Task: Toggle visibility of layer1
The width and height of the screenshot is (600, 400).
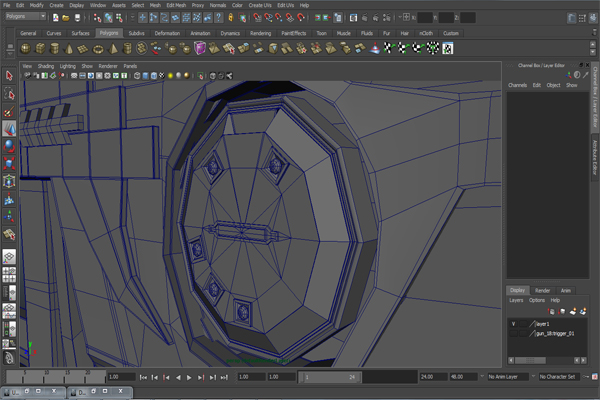Action: coord(514,324)
